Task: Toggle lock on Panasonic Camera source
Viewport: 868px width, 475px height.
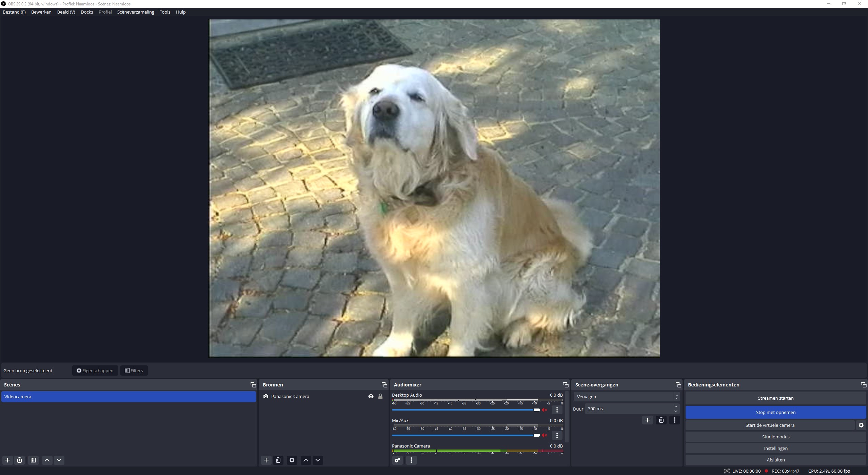Action: coord(380,396)
